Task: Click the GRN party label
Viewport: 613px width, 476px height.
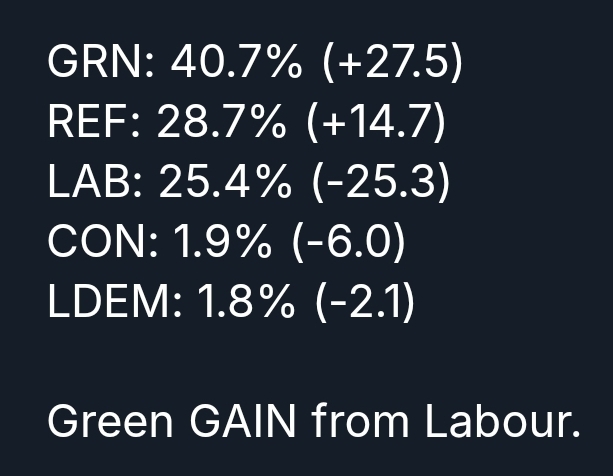Action: coord(98,65)
